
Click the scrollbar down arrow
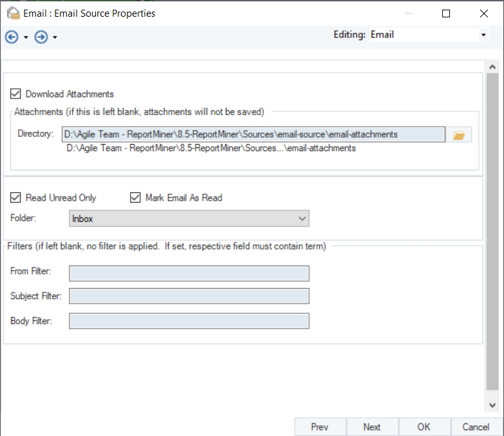(492, 406)
